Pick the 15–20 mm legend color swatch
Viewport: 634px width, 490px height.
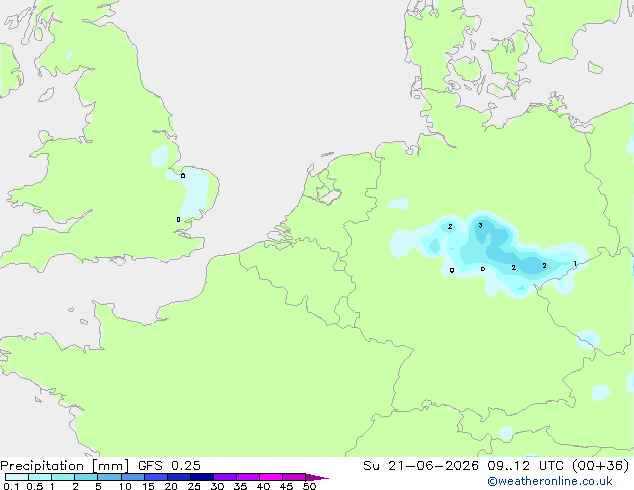[155, 477]
